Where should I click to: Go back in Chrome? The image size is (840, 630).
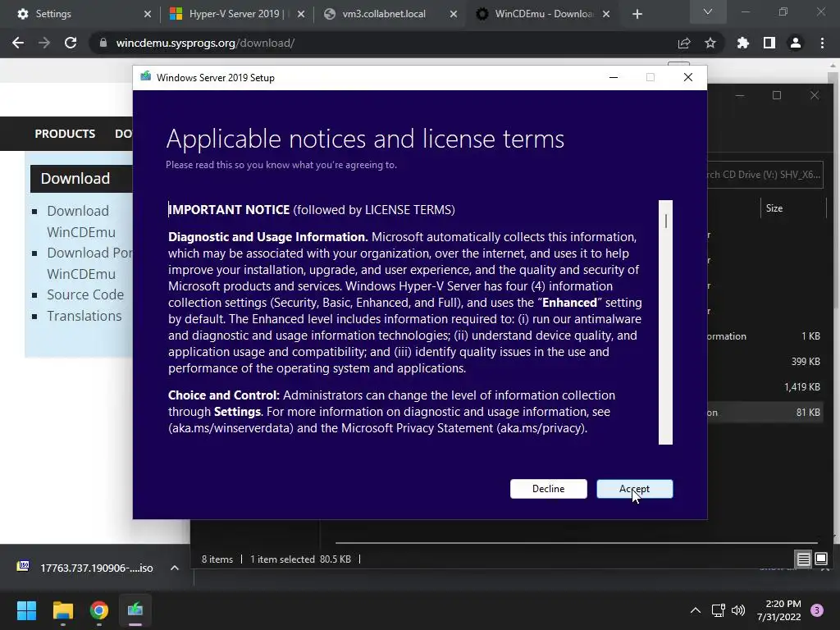(x=18, y=43)
